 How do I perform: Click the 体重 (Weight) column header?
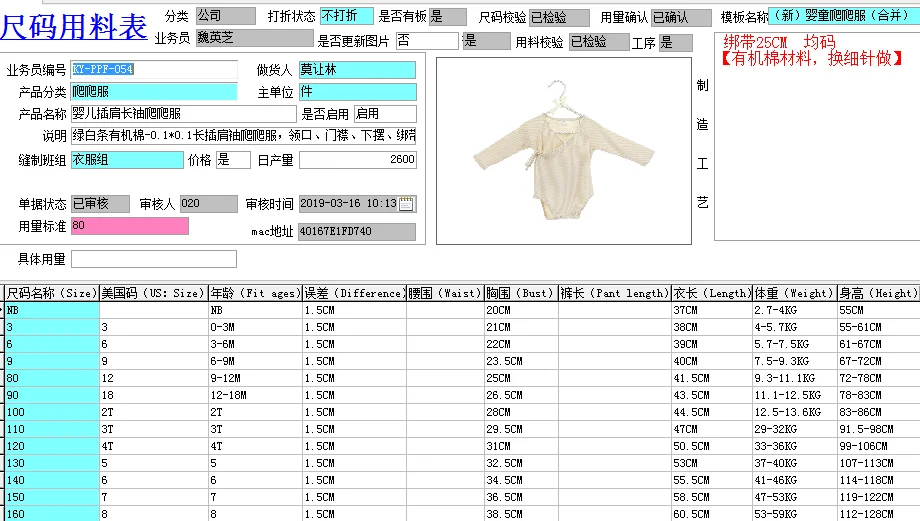(x=794, y=293)
